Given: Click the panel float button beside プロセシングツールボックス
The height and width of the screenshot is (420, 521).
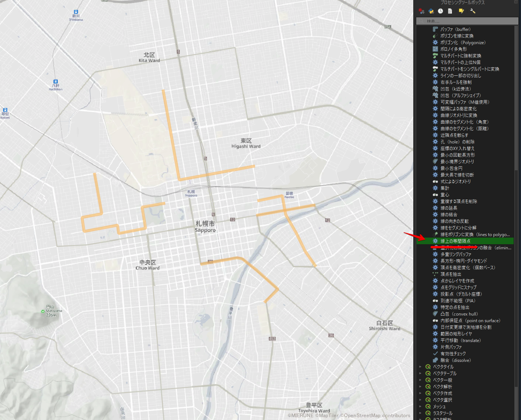Looking at the screenshot, I should (516, 2).
